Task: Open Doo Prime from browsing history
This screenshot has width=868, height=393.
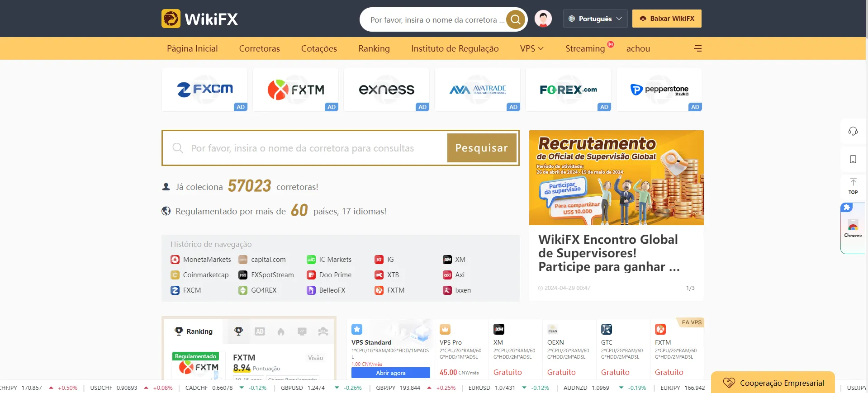Action: click(x=335, y=275)
